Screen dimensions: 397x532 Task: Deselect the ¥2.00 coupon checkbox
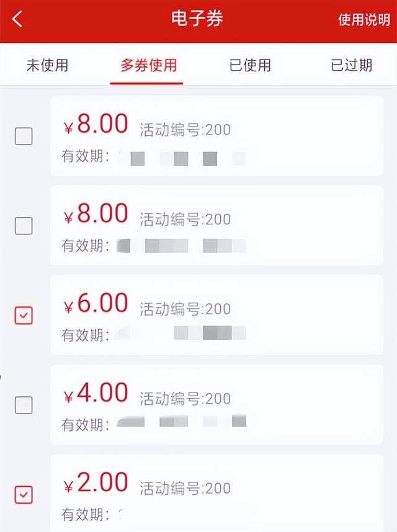(x=24, y=494)
